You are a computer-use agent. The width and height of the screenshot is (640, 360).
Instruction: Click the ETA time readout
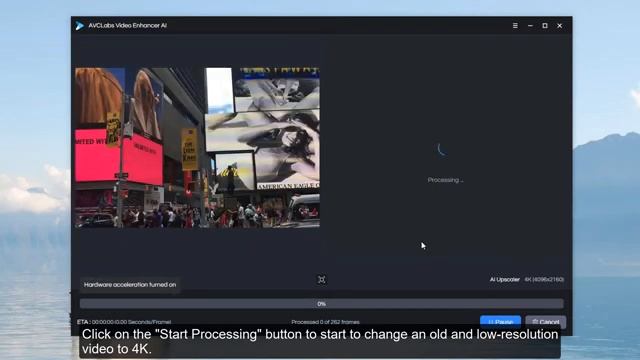124,322
